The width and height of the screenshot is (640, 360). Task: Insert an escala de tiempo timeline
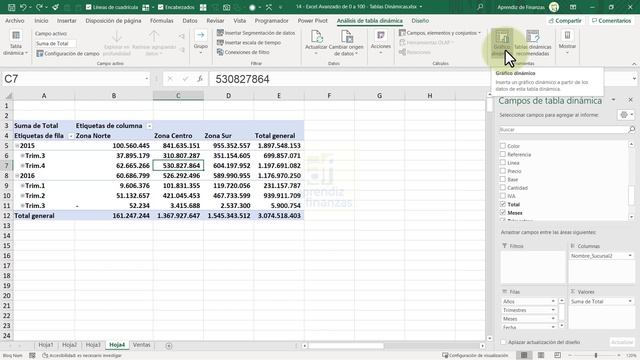coord(249,42)
